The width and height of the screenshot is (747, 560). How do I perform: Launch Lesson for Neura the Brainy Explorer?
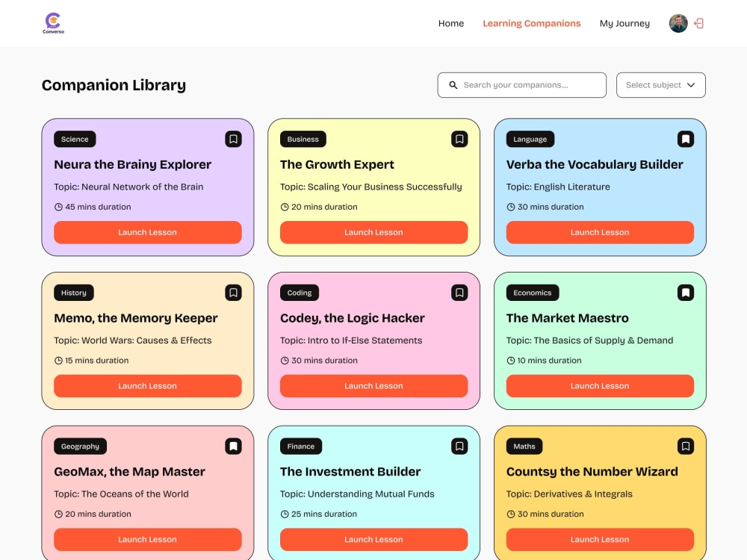pos(148,232)
